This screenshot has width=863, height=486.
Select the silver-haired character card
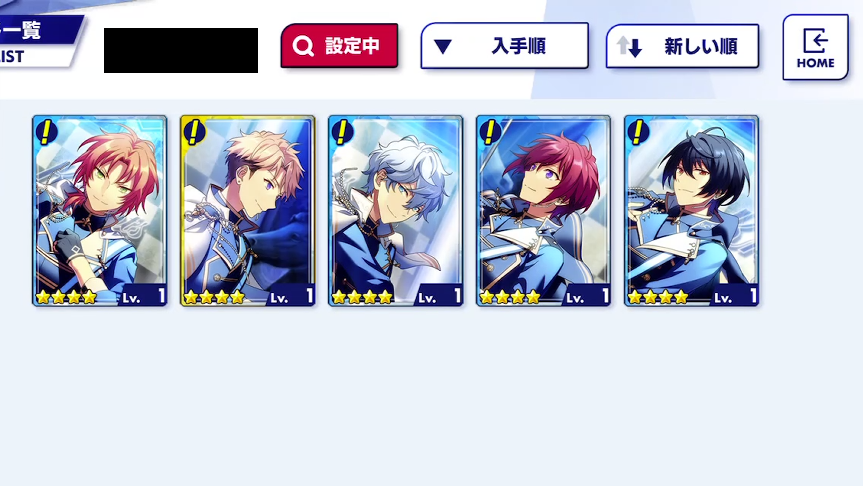point(396,211)
